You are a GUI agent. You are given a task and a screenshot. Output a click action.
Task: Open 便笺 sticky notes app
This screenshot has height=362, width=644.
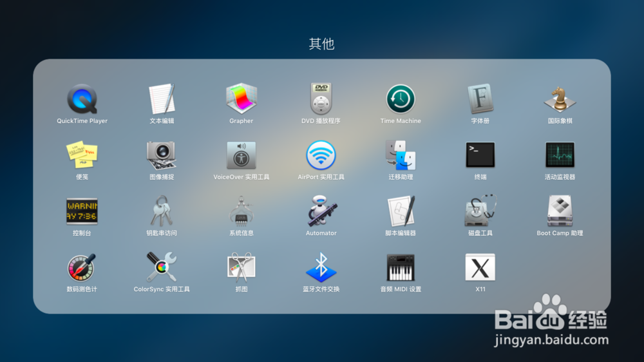pyautogui.click(x=82, y=155)
